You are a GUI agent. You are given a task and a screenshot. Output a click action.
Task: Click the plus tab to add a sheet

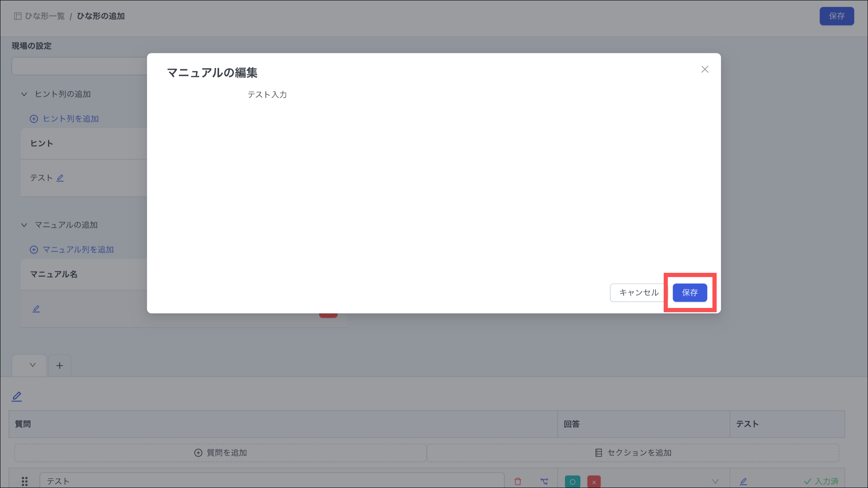tap(60, 366)
